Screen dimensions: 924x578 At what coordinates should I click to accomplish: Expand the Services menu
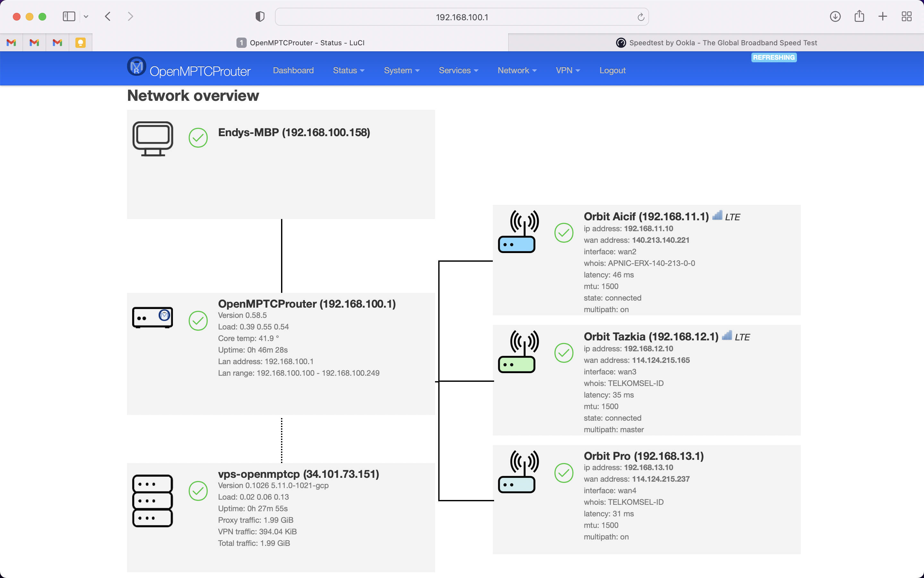458,70
